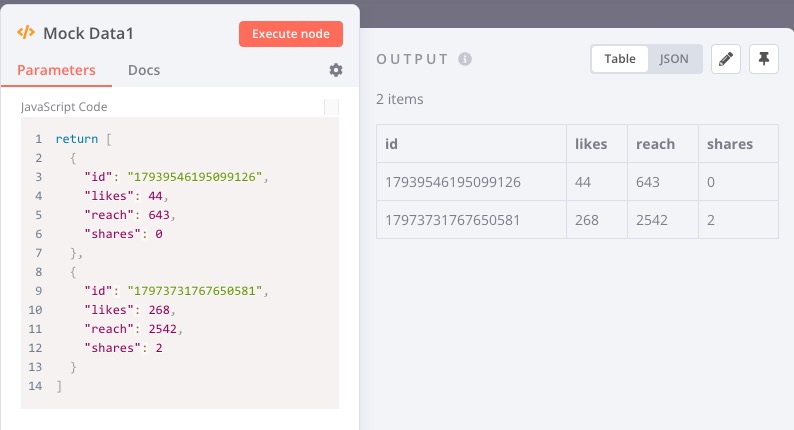This screenshot has height=430, width=794.
Task: Click the reach column header
Action: click(x=663, y=144)
